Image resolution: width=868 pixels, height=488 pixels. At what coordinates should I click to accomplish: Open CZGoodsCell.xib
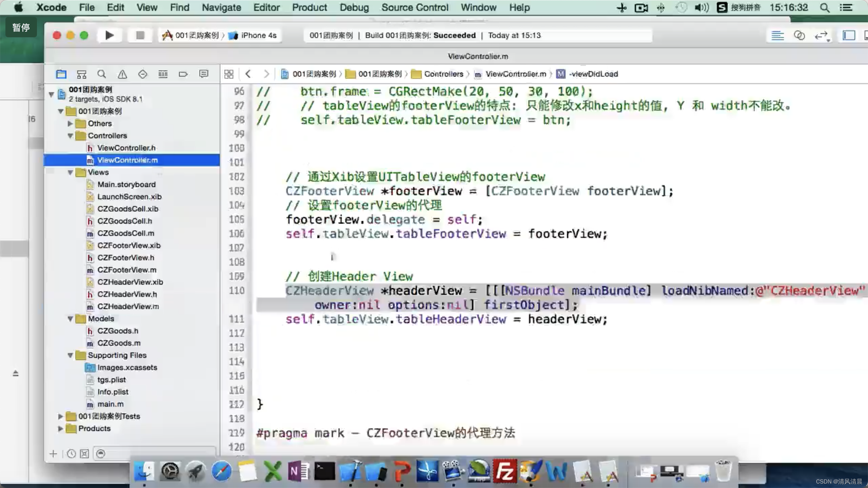[127, 209]
